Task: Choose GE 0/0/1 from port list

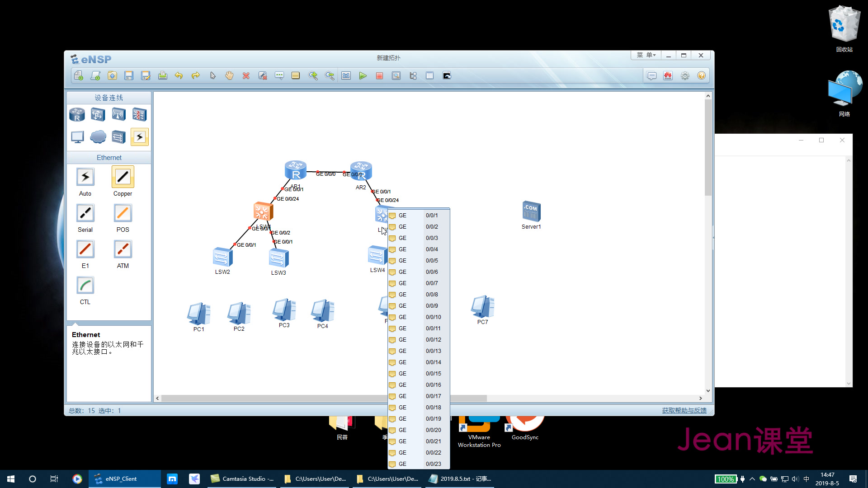Action: pyautogui.click(x=418, y=216)
